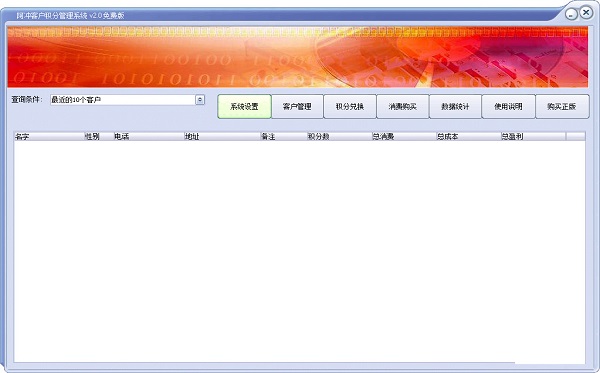Sort by the 积分数 column header

(340, 136)
